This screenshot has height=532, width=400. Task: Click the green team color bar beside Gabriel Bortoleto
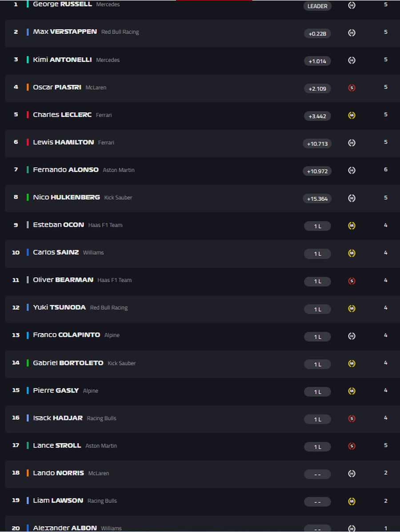coord(28,363)
